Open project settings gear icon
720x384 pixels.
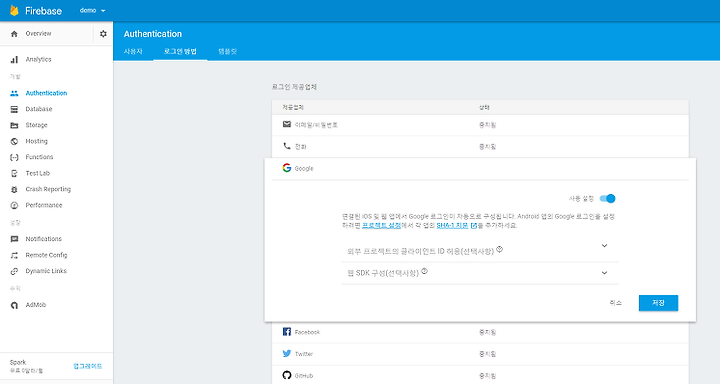103,34
